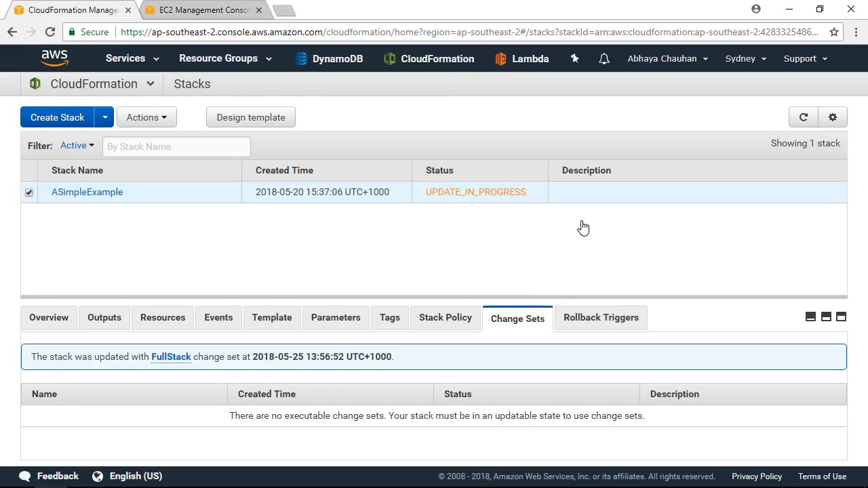Open a new browser tab

tap(283, 10)
